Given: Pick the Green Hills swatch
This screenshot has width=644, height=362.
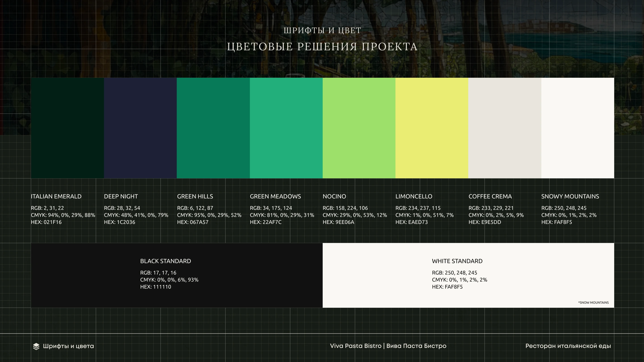Looking at the screenshot, I should (x=213, y=128).
